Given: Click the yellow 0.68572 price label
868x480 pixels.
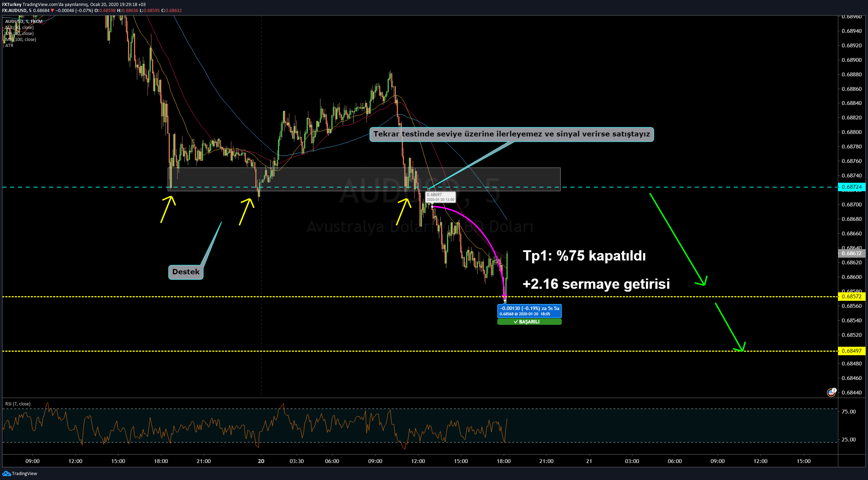Looking at the screenshot, I should coord(852,297).
